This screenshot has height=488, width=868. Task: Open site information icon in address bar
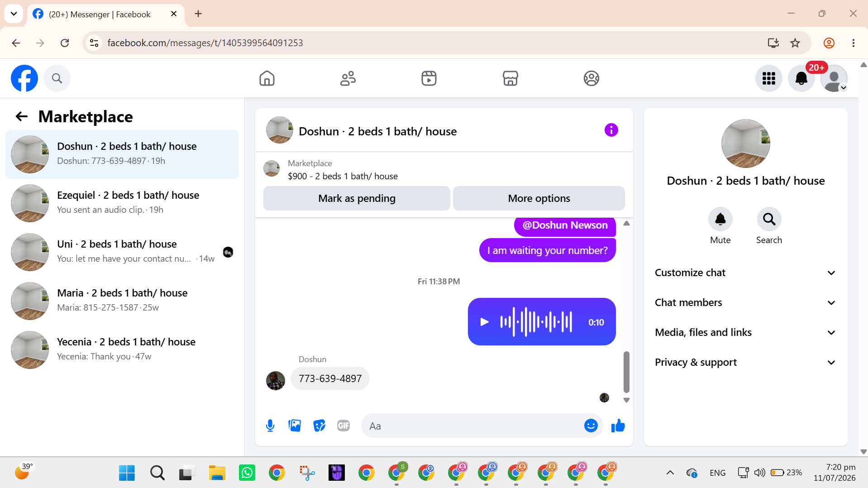[x=94, y=43]
